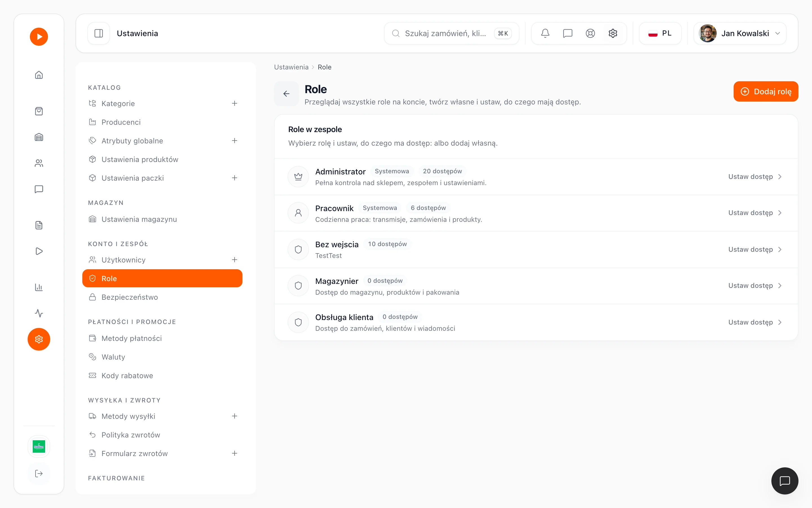Image resolution: width=812 pixels, height=508 pixels.
Task: Open the shopping bag orders icon
Action: tap(39, 111)
